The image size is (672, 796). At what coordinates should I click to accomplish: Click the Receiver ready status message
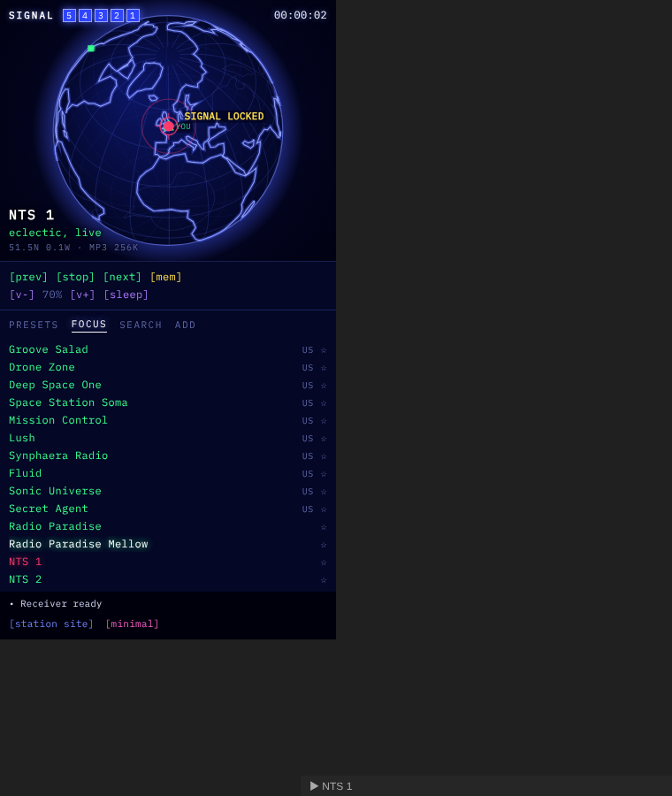click(61, 603)
